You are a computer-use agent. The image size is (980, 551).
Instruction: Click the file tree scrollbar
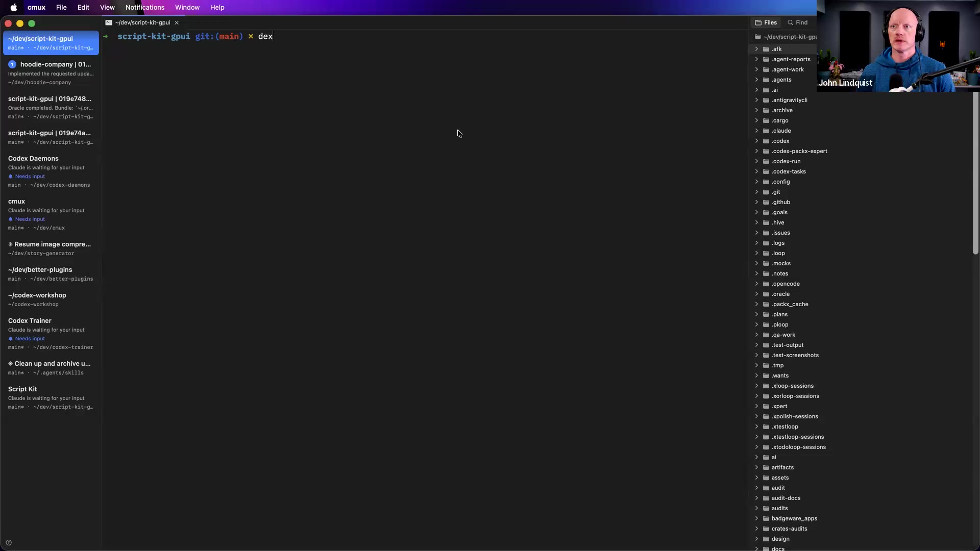tap(975, 172)
